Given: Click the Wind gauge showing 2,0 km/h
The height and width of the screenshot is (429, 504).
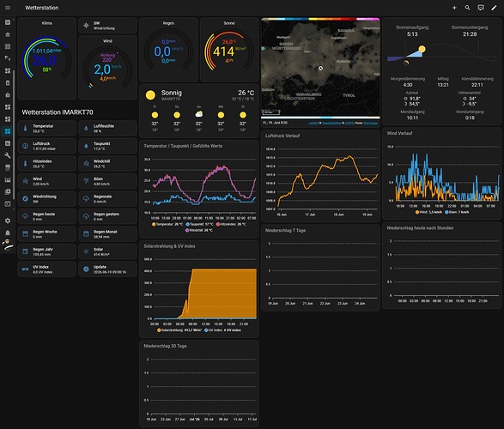Looking at the screenshot, I should click(x=107, y=67).
